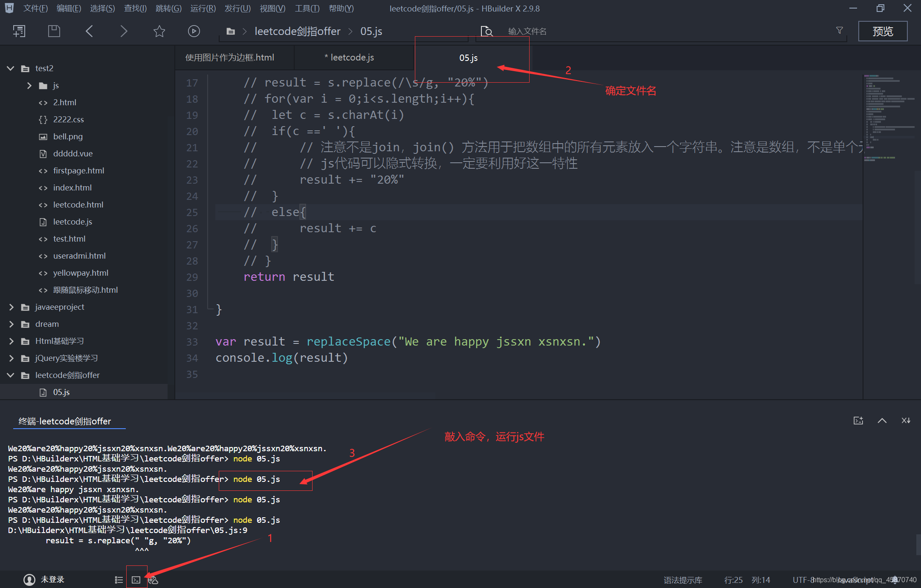Screen dimensions: 921x588
Task: Click the new file toolbar icon
Action: (x=19, y=31)
